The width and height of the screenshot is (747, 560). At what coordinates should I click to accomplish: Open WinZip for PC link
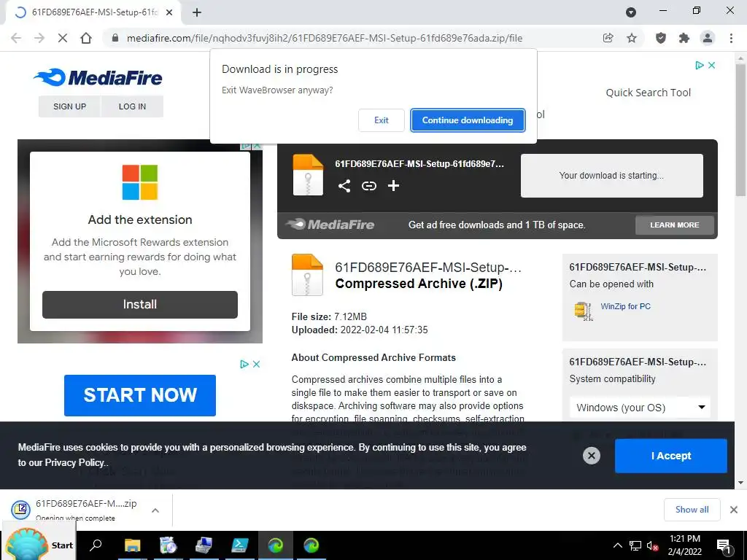click(625, 306)
